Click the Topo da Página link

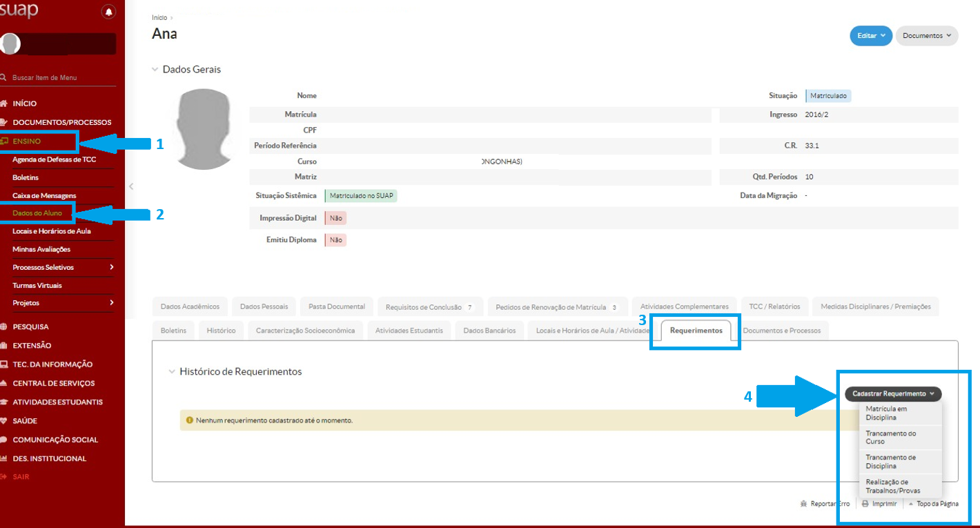click(937, 504)
